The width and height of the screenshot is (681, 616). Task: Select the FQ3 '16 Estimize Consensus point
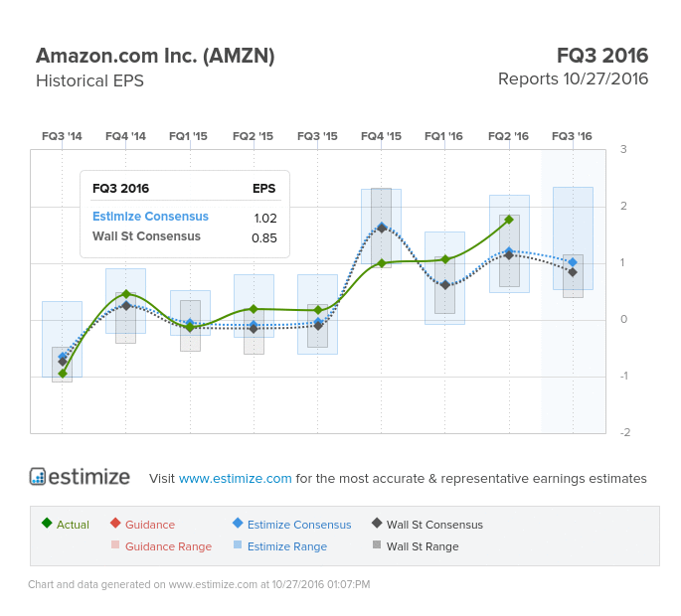pos(573,262)
